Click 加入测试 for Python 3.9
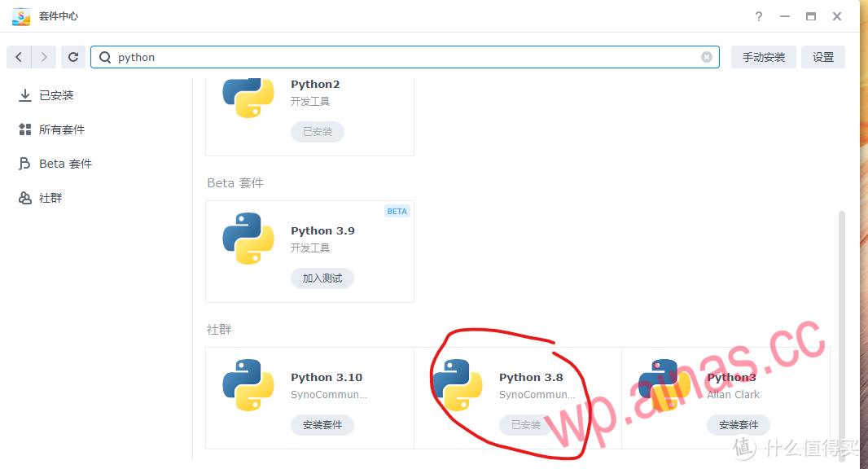This screenshot has width=868, height=469. [322, 278]
